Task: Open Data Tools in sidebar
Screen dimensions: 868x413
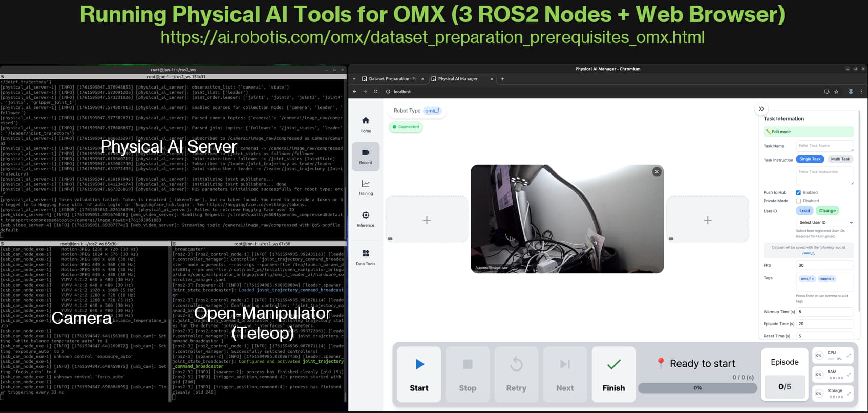Action: [x=365, y=257]
